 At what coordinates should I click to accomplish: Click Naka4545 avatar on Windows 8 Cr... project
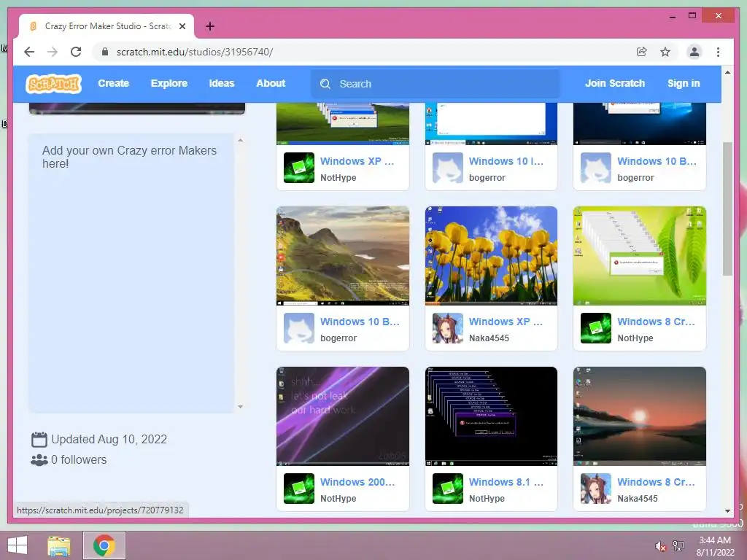pyautogui.click(x=595, y=489)
